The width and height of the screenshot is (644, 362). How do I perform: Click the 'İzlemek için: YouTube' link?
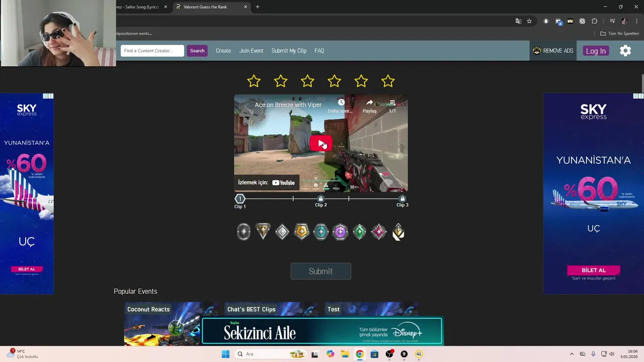point(267,183)
